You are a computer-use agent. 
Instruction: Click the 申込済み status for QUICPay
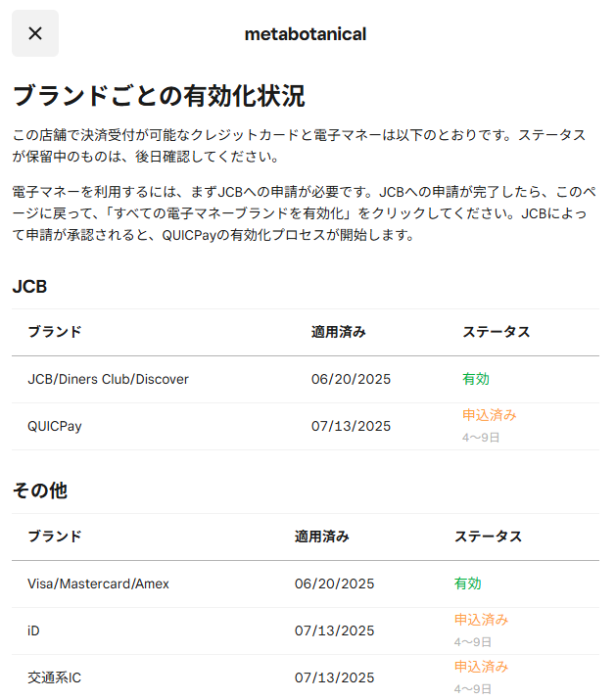(x=489, y=415)
